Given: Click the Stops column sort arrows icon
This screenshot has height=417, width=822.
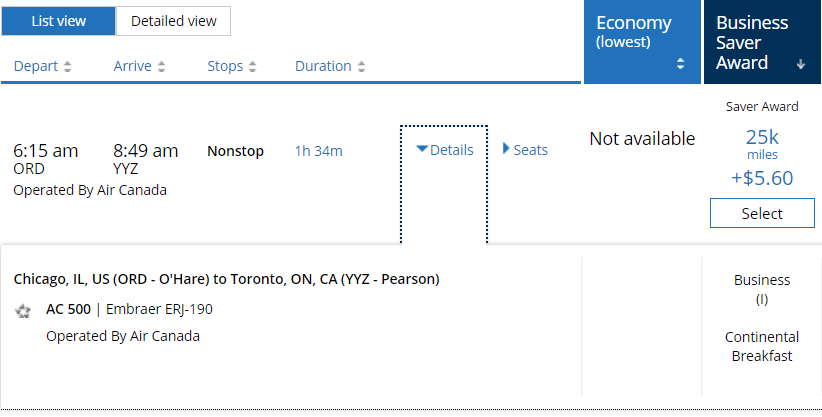Looking at the screenshot, I should pos(252,67).
